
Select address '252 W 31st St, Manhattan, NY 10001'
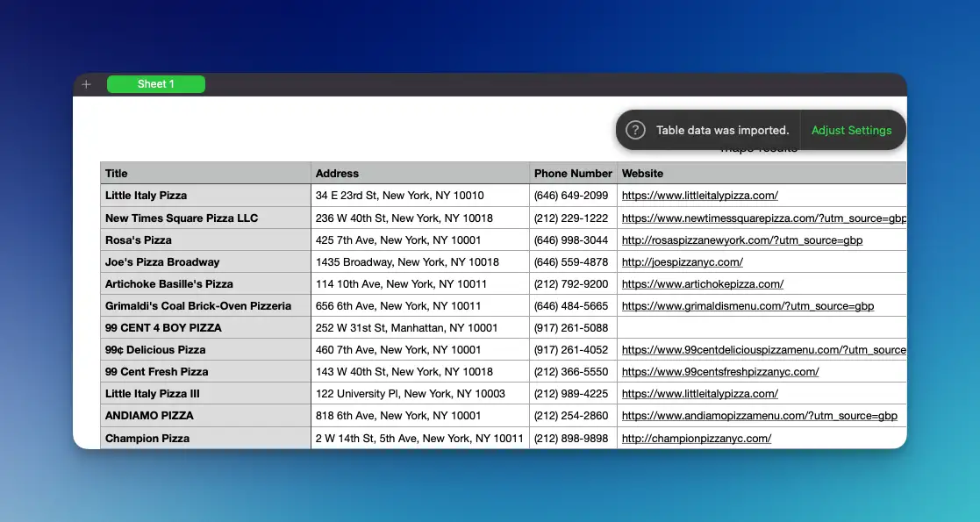tap(420, 327)
